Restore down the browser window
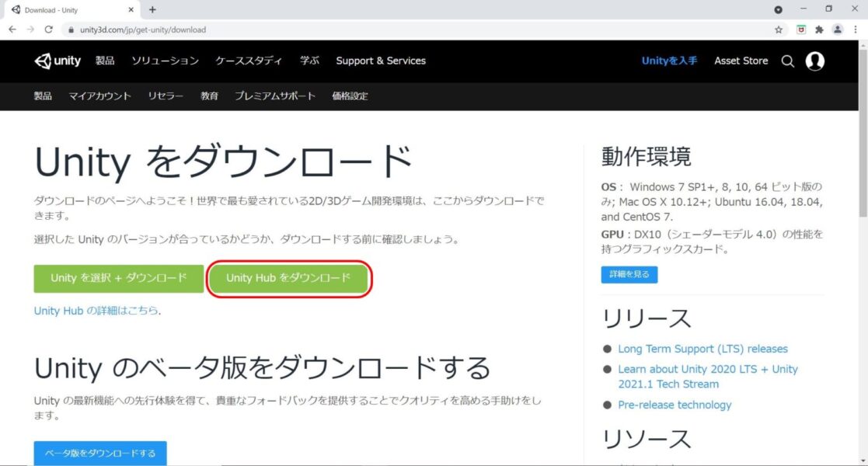 point(828,9)
